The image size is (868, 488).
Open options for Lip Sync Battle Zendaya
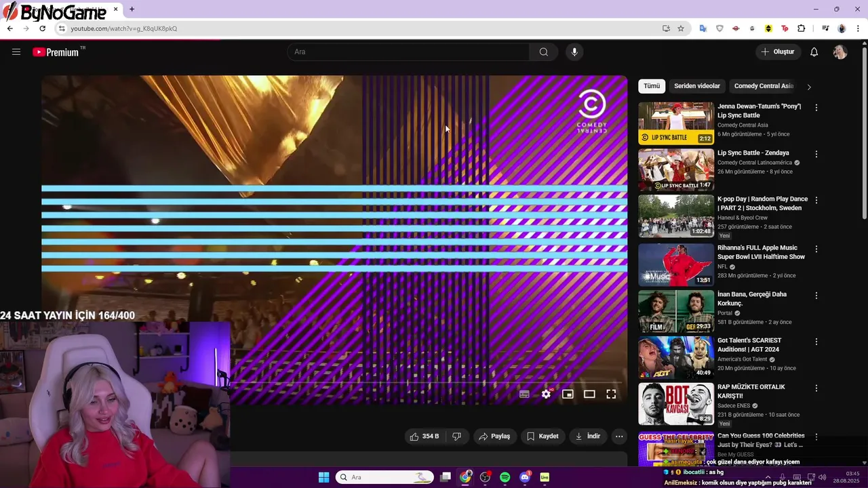point(816,154)
